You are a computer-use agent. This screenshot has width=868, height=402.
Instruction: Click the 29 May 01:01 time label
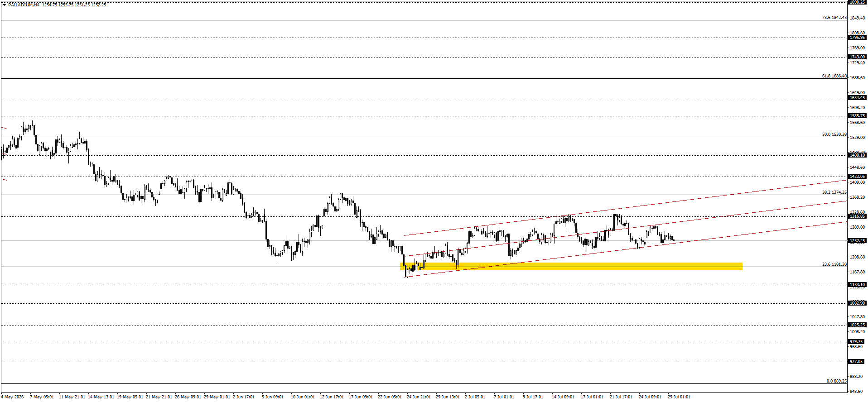(x=217, y=397)
